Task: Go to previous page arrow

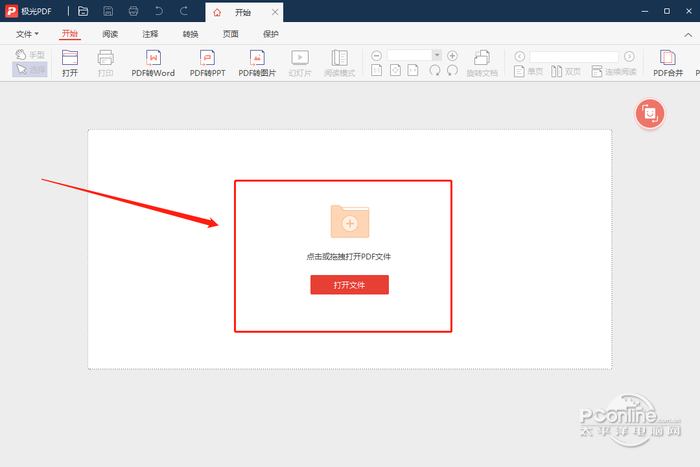Action: point(520,56)
